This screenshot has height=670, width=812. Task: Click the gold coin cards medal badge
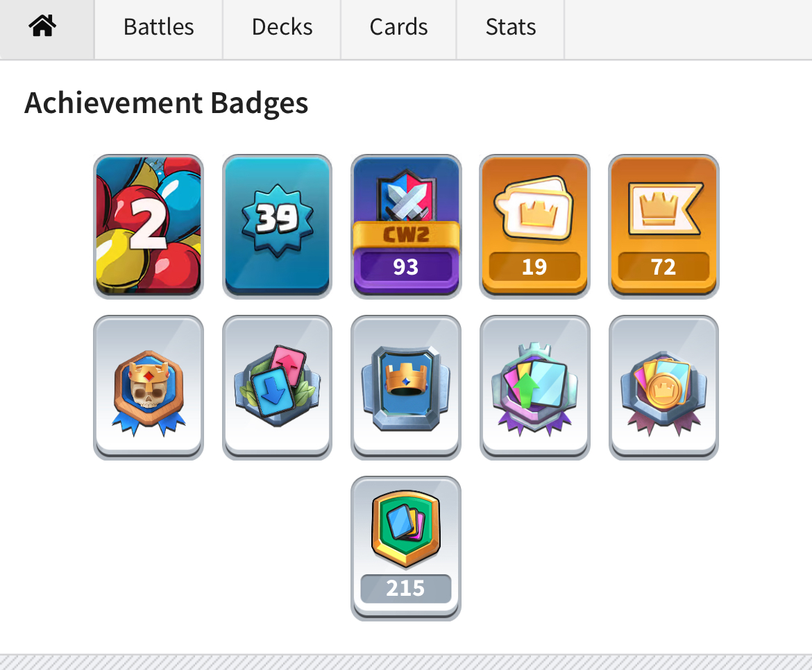point(663,387)
